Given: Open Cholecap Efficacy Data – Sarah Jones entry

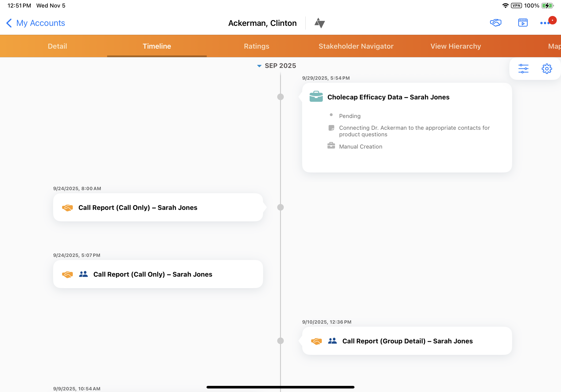Looking at the screenshot, I should tap(388, 97).
